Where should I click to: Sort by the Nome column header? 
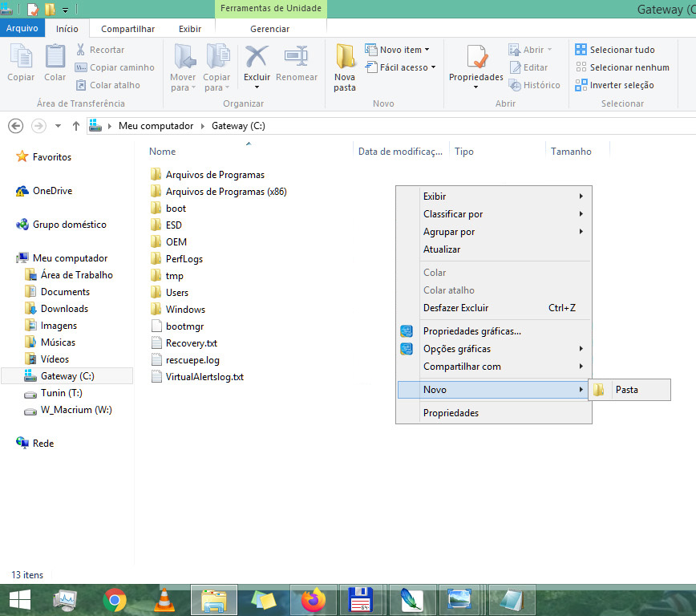tap(163, 152)
